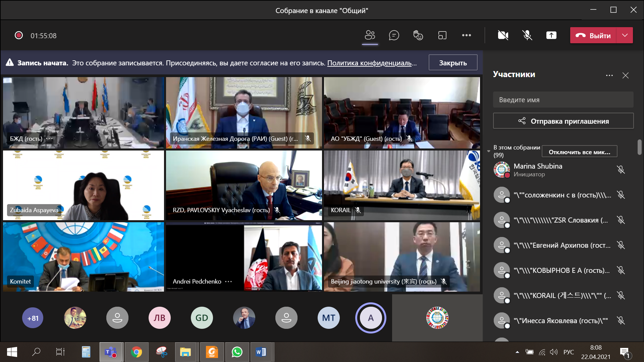Toggle mic icon for КОВЫРНОВ Е А
Viewport: 644px width, 362px height.
[x=621, y=270]
